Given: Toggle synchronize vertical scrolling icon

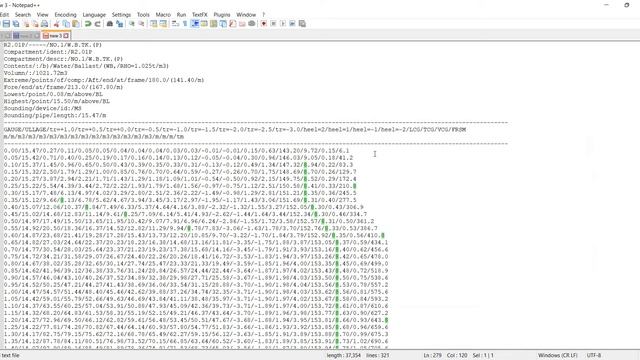Looking at the screenshot, I should point(153,24).
